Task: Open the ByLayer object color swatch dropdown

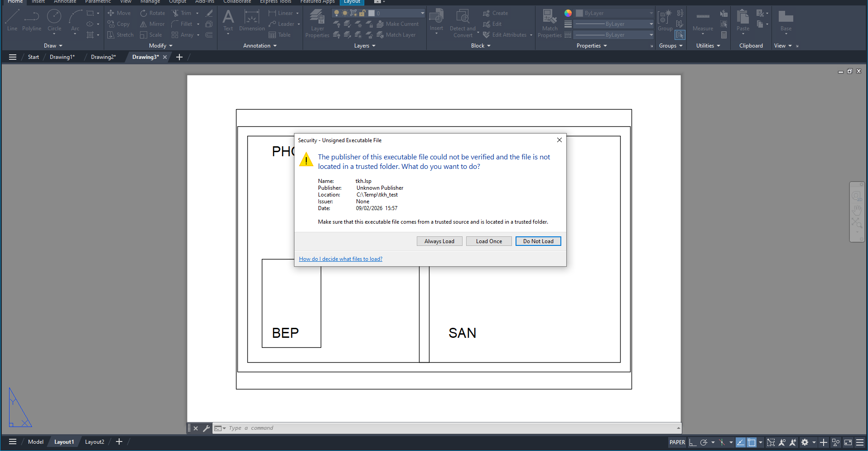Action: 614,13
